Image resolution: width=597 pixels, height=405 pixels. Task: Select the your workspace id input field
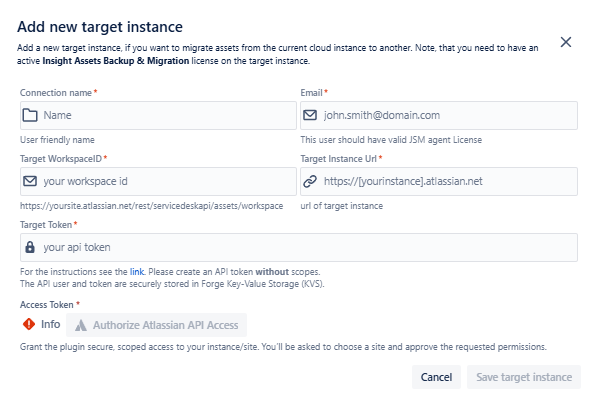tap(158, 182)
